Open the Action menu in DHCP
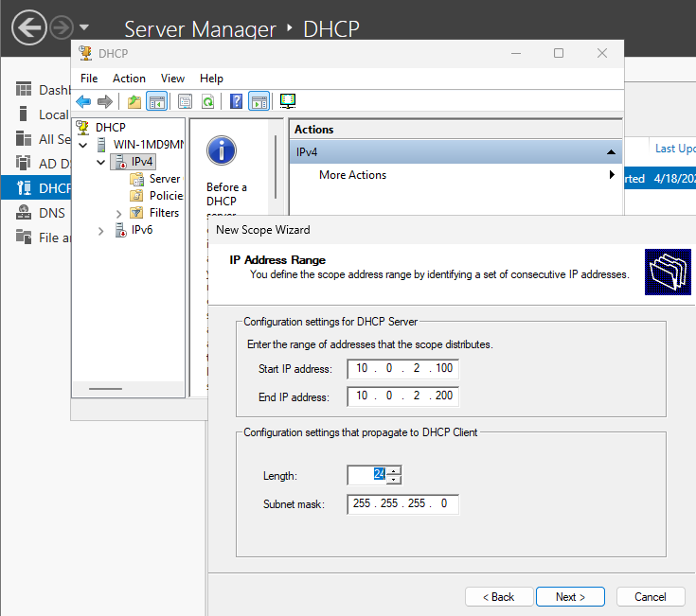Viewport: 696px width, 616px height. [129, 79]
